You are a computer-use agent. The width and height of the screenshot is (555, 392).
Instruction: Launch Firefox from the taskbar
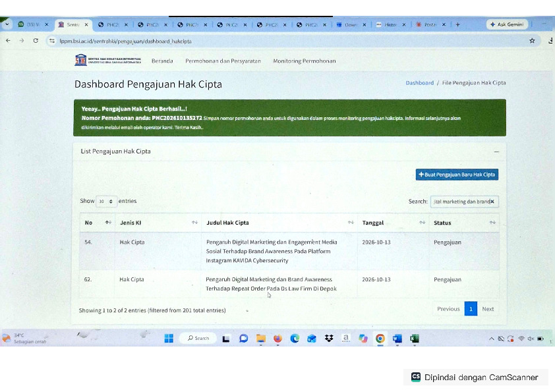(x=278, y=339)
